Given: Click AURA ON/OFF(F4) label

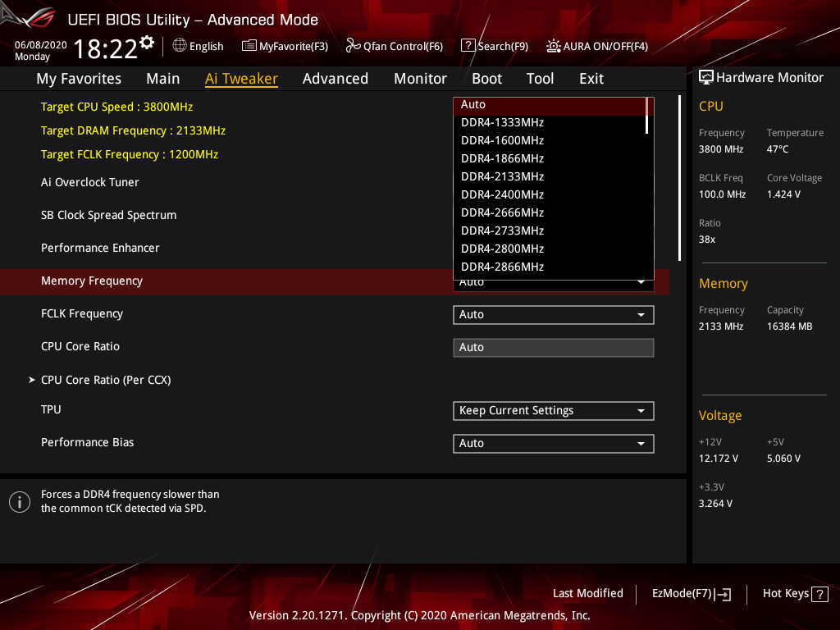Looking at the screenshot, I should coord(605,46).
